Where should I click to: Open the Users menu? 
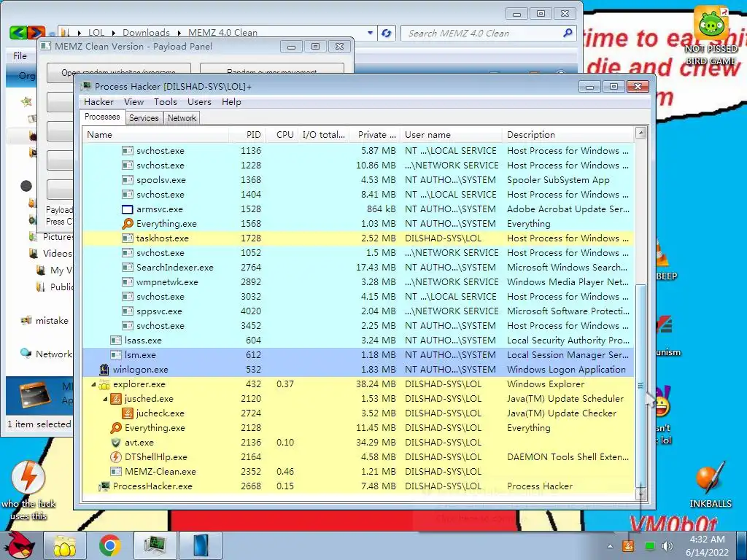[x=199, y=102]
